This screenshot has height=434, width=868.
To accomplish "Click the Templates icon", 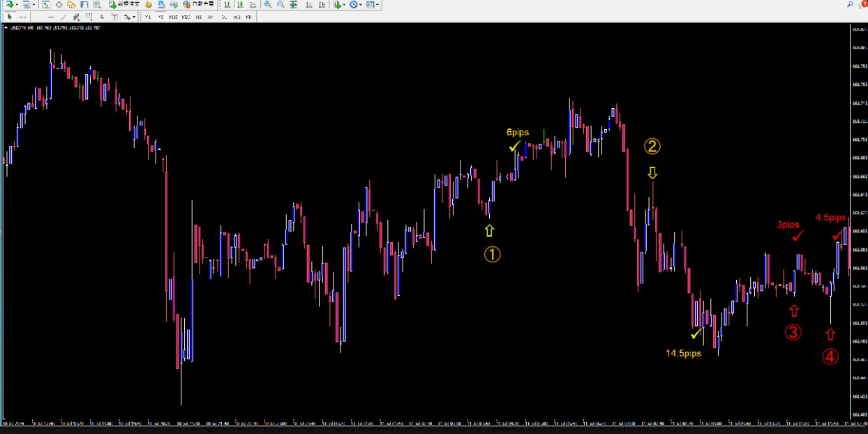I will pos(371,4).
